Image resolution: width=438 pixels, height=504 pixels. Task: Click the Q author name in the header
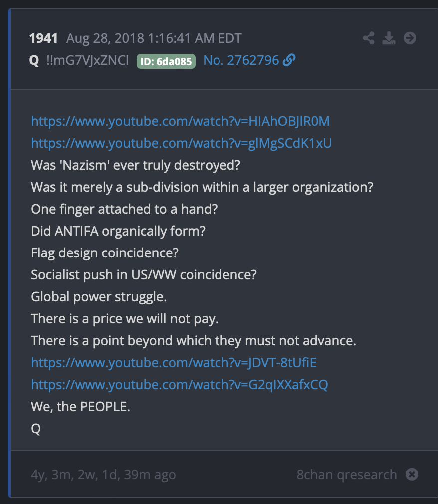34,60
